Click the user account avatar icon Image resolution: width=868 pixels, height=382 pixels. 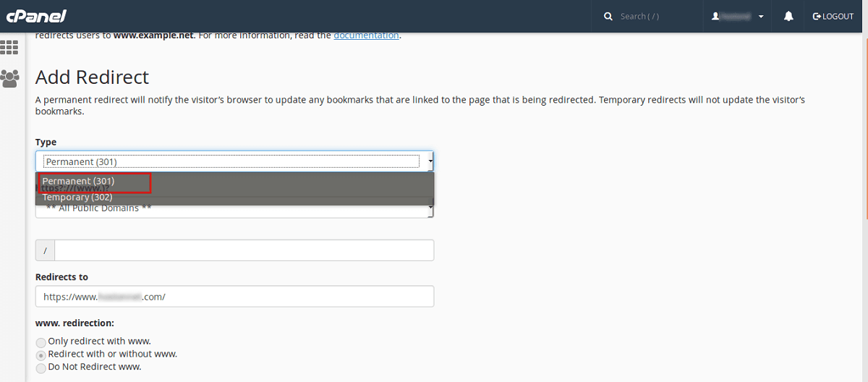(715, 16)
